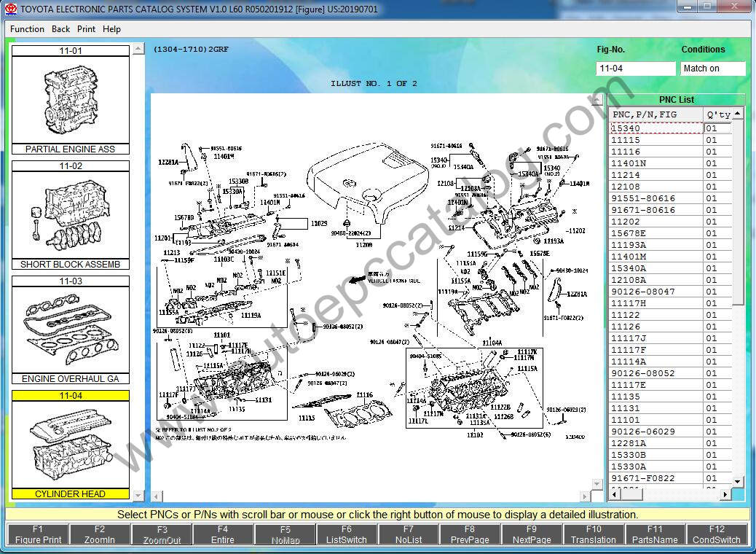The width and height of the screenshot is (756, 554).
Task: Select PNC 11115 in list
Action: [x=670, y=140]
